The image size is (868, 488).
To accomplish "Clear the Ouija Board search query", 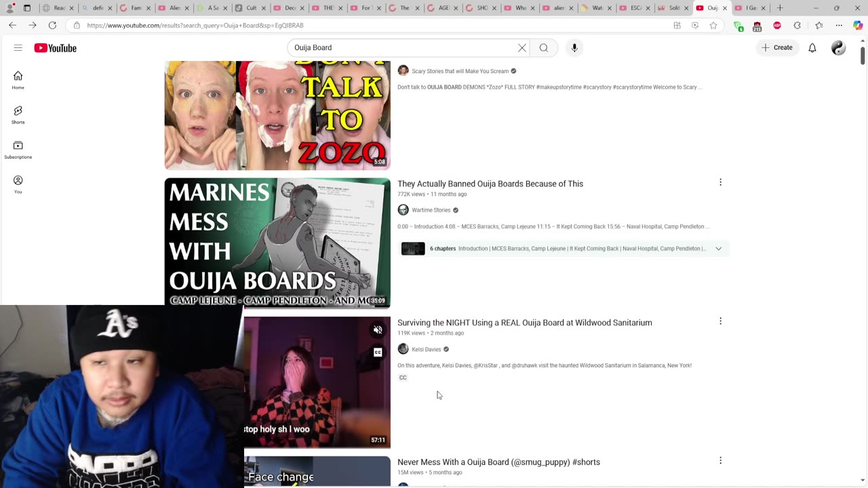I will pos(522,47).
